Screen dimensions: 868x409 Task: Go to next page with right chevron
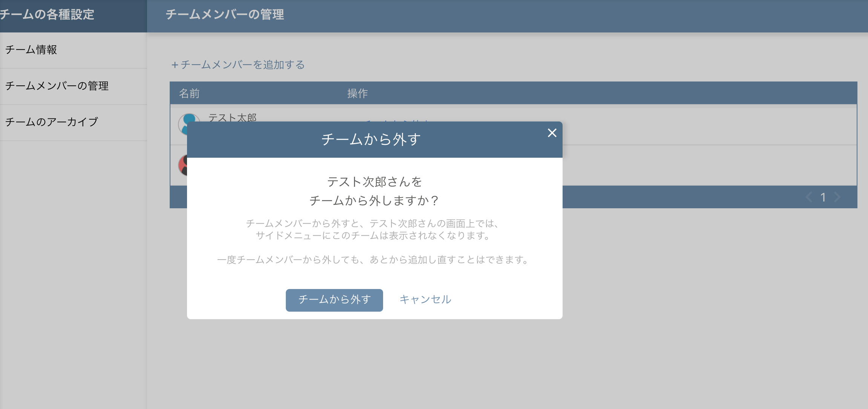pos(837,197)
